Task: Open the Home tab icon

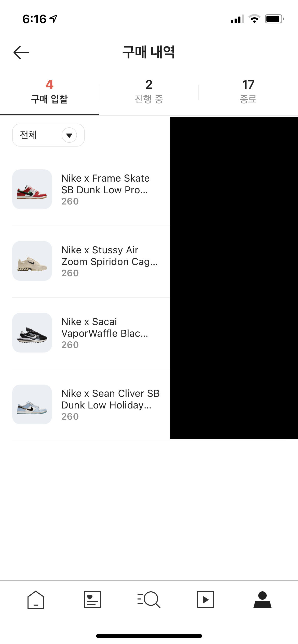Action: (36, 600)
